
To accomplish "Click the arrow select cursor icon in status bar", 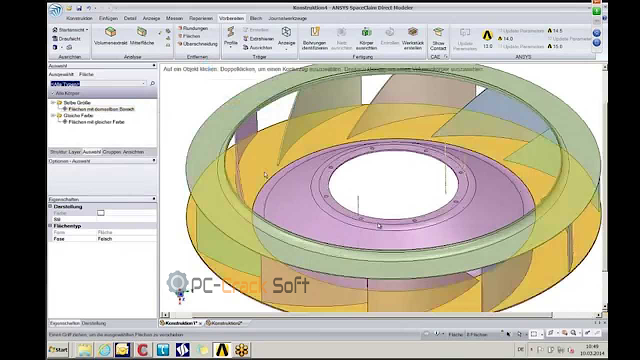I will coord(509,334).
